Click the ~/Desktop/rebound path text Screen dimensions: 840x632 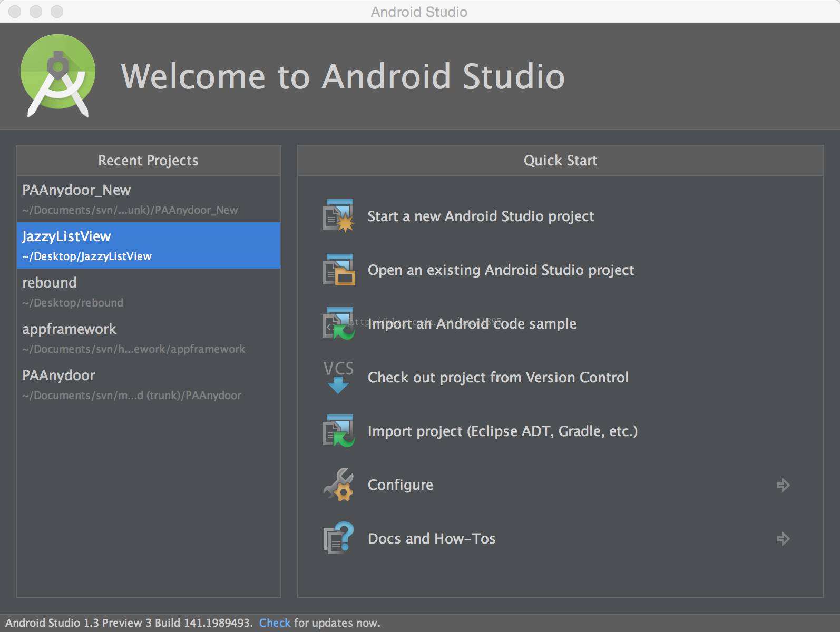pyautogui.click(x=73, y=303)
